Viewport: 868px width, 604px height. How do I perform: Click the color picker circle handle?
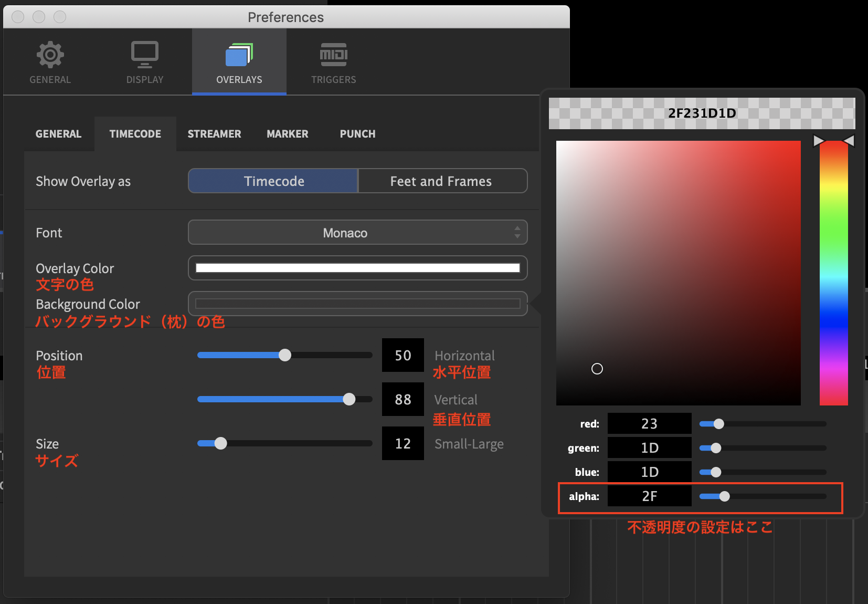(597, 369)
